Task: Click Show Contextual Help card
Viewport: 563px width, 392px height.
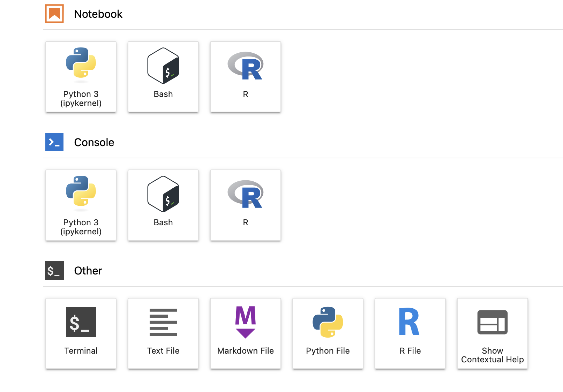Action: tap(493, 333)
